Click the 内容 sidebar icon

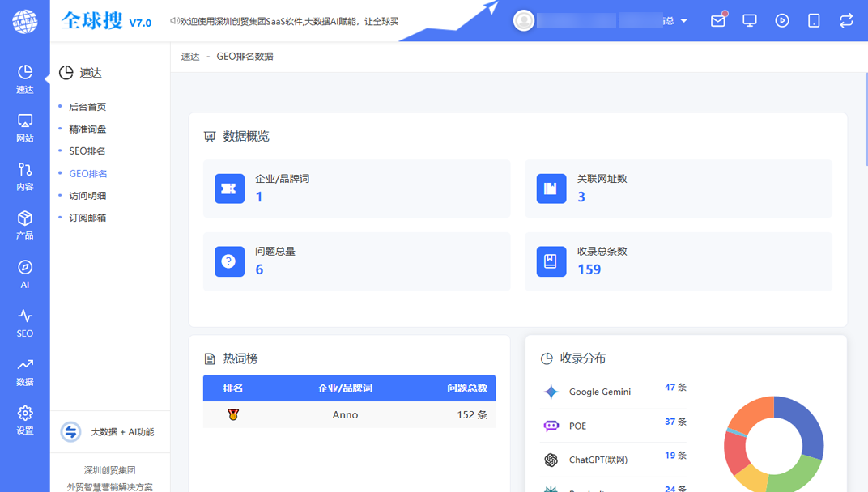click(24, 176)
